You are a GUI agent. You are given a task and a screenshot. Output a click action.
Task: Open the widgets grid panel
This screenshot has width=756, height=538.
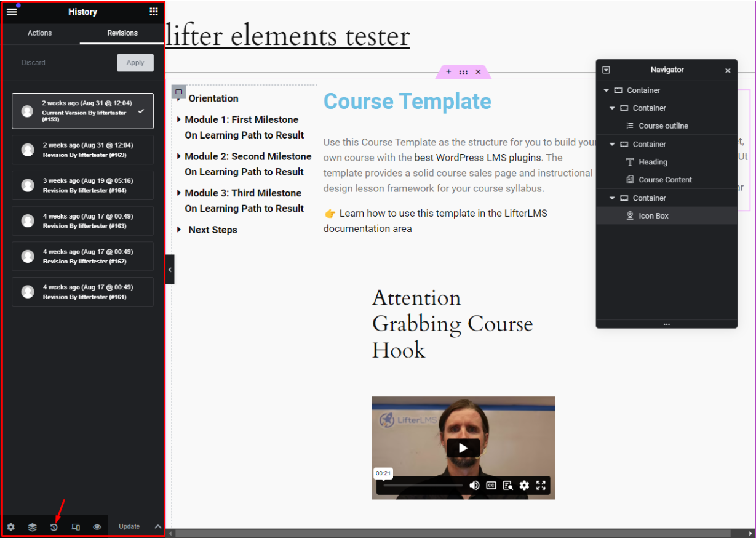point(154,12)
